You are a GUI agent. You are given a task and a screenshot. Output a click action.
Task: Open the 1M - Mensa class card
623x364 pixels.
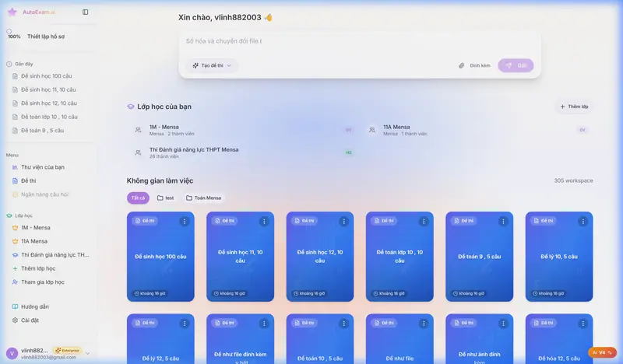point(243,130)
